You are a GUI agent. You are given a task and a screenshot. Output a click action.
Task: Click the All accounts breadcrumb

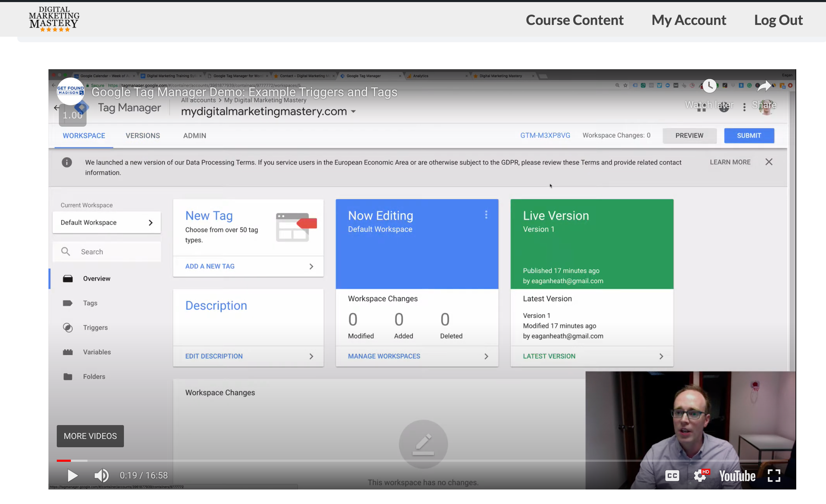pyautogui.click(x=198, y=100)
